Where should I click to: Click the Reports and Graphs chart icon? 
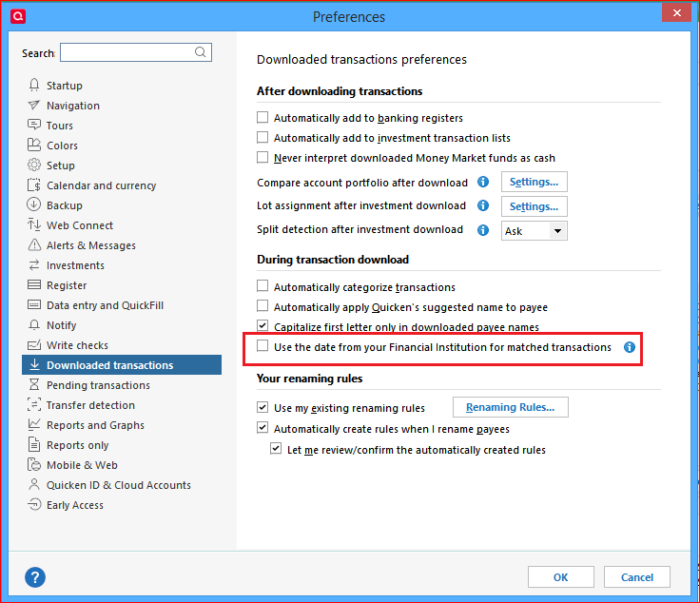[x=34, y=424]
